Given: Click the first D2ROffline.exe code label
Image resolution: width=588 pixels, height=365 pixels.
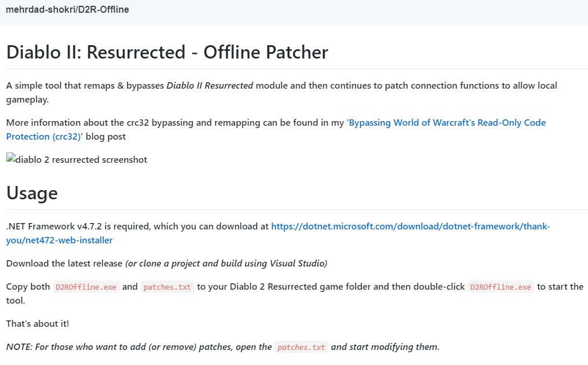Looking at the screenshot, I should 86,287.
